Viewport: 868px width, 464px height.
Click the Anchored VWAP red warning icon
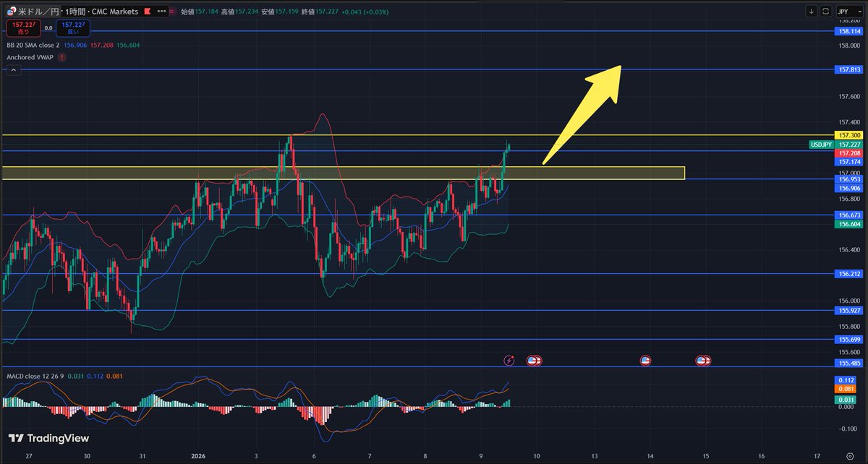(x=61, y=56)
